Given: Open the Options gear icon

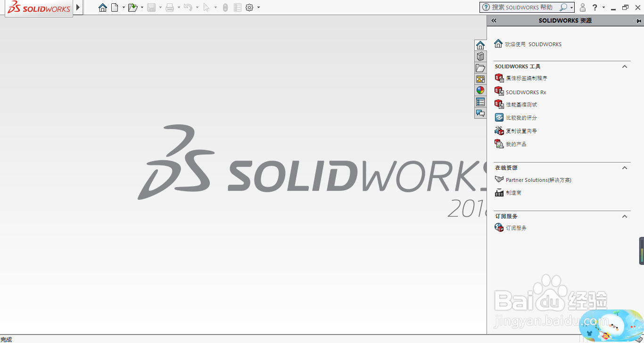Looking at the screenshot, I should (250, 8).
